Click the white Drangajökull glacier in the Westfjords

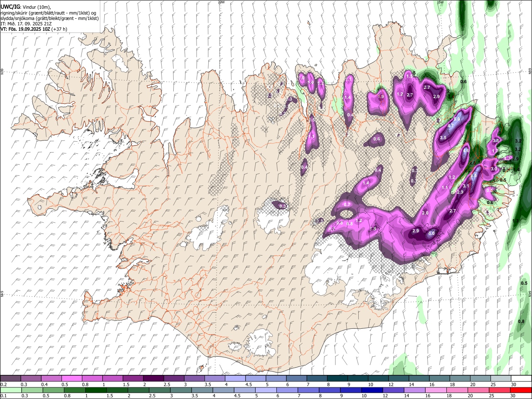coord(120,62)
